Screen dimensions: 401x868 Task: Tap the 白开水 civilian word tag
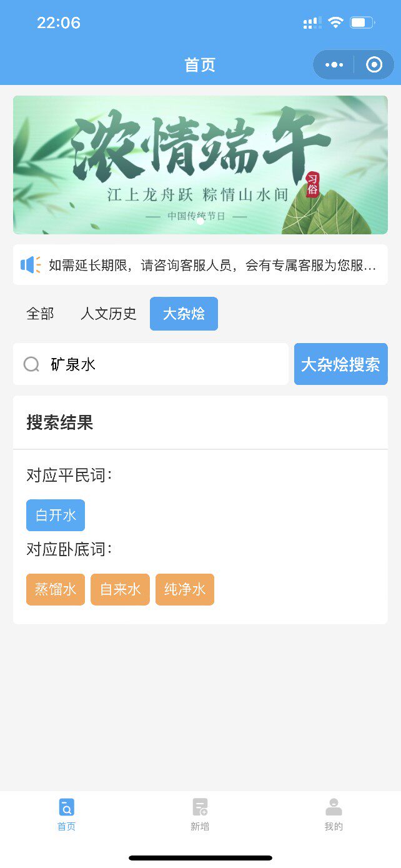56,516
